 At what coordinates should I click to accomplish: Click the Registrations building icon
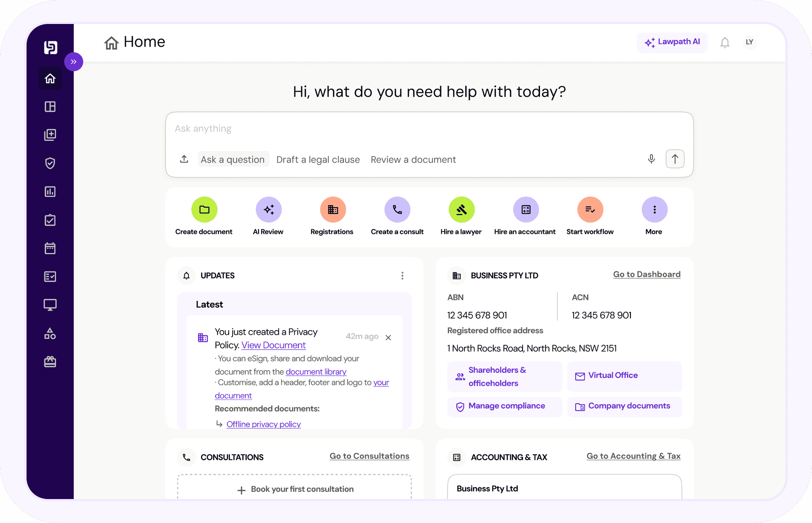coord(333,210)
